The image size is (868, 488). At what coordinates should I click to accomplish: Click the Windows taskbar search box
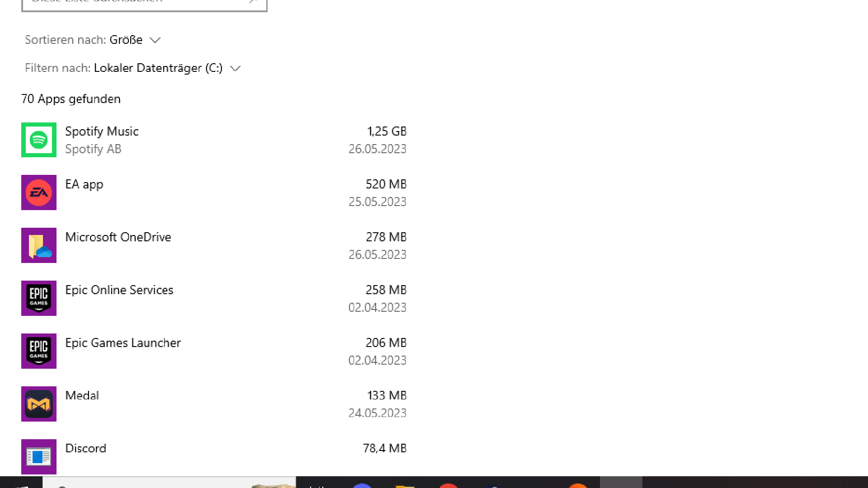point(170,482)
